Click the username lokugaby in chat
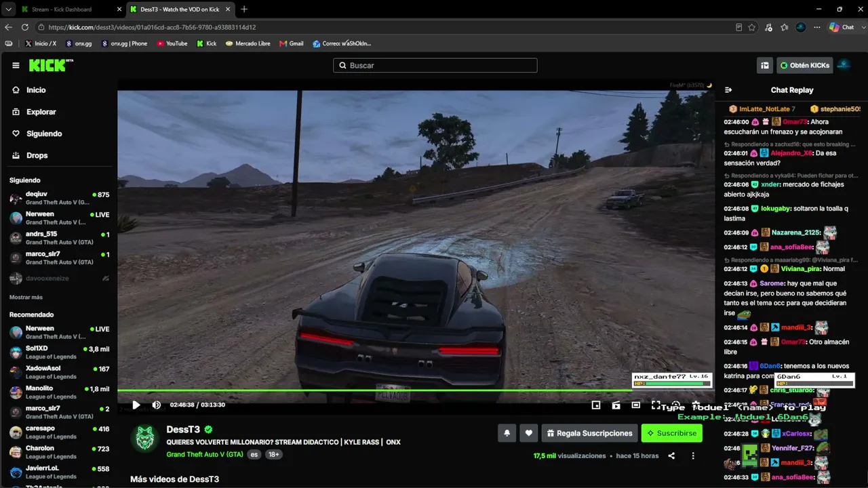Viewport: 868px width, 488px height. pyautogui.click(x=776, y=209)
